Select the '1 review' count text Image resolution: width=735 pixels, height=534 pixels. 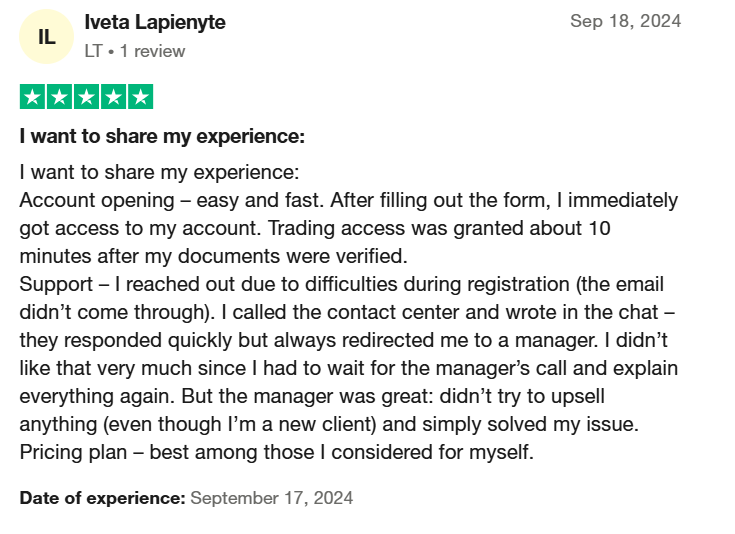152,51
